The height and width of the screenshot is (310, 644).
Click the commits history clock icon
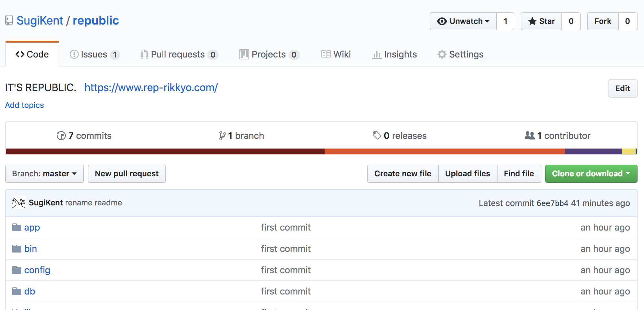(61, 136)
